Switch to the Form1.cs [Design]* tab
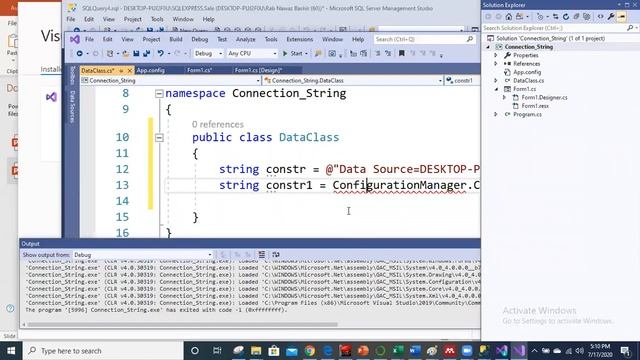 tap(258, 70)
